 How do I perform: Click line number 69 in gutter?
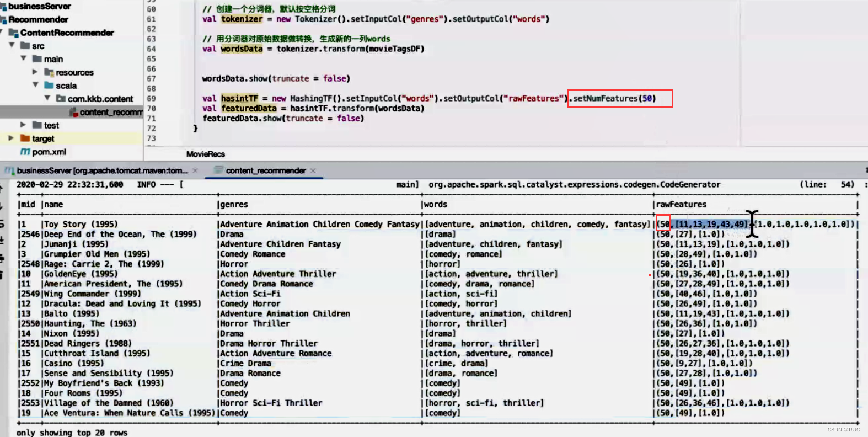click(x=151, y=98)
